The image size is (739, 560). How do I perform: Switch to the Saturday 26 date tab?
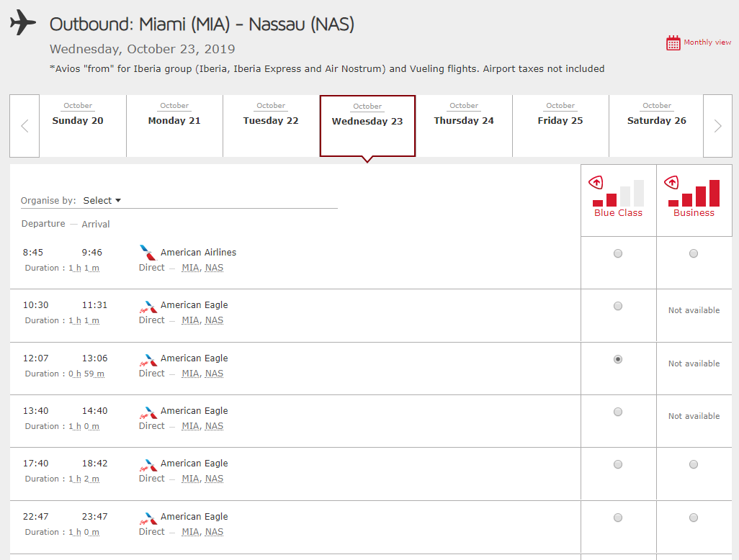(x=656, y=126)
